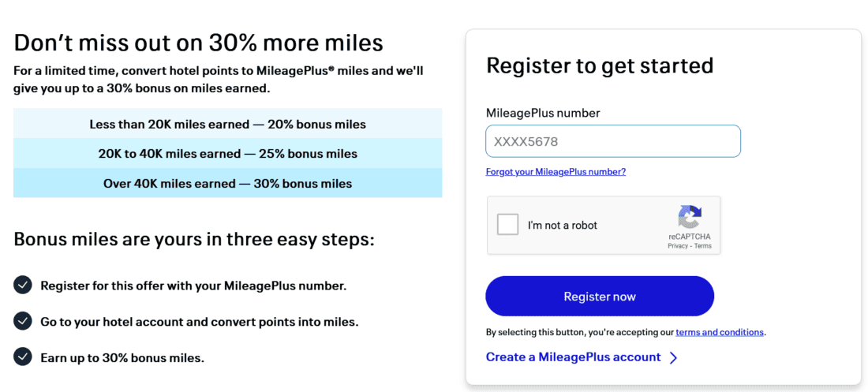Viewport: 868px width, 392px height.
Task: Click the checkmark icon beside "Register for this offer"
Action: pyautogui.click(x=23, y=285)
